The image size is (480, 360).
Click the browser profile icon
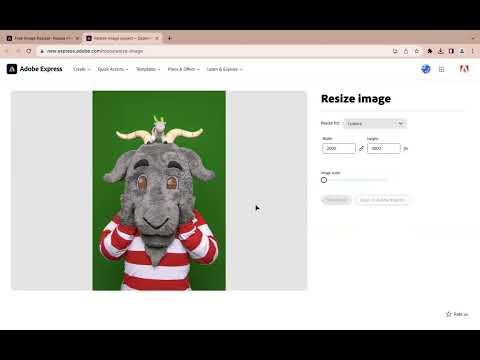click(x=462, y=51)
